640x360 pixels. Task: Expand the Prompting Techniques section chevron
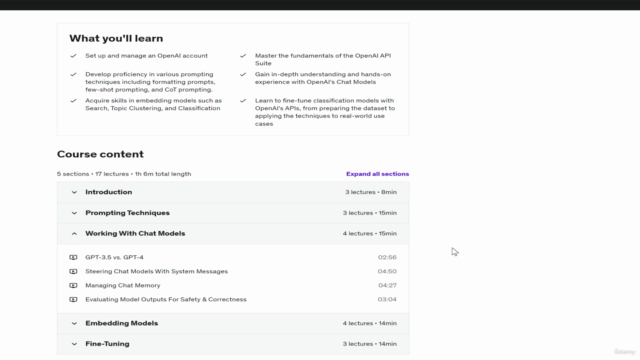pos(74,213)
